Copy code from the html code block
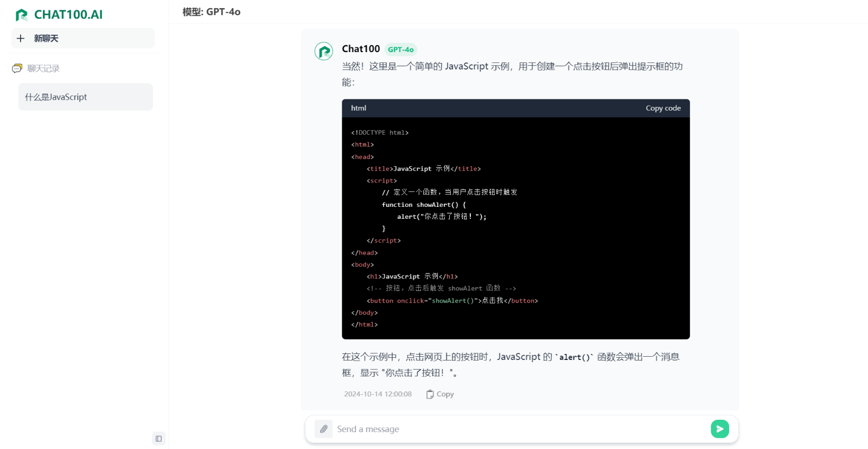Viewport: 868px width, 449px height. click(663, 108)
